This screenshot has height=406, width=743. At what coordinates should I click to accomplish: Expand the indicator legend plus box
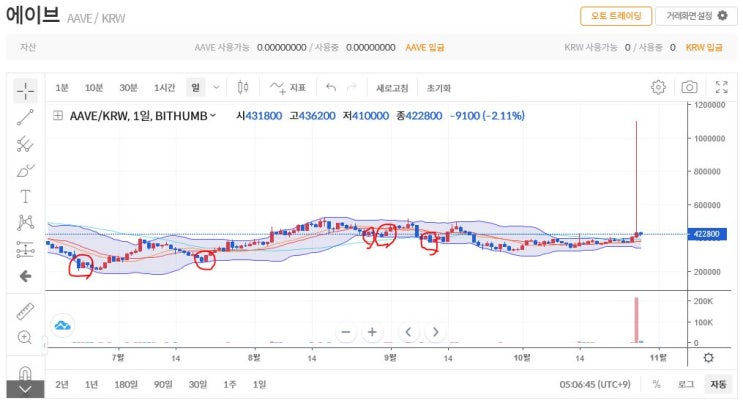tap(58, 115)
